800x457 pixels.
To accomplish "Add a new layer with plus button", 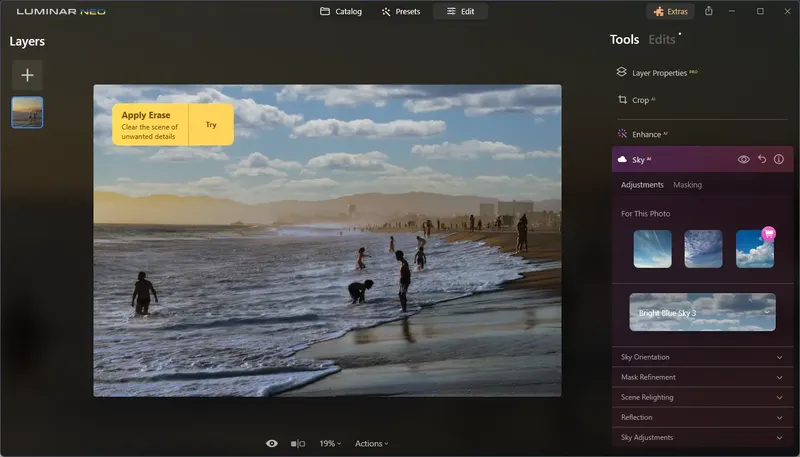I will pyautogui.click(x=27, y=75).
